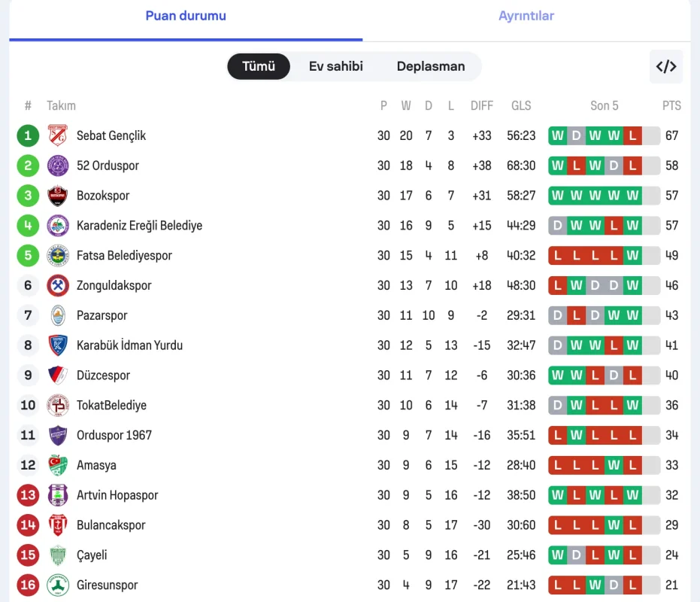Click the Fatsa Belediyespor crest
Screen dimensions: 700x602
pos(58,255)
